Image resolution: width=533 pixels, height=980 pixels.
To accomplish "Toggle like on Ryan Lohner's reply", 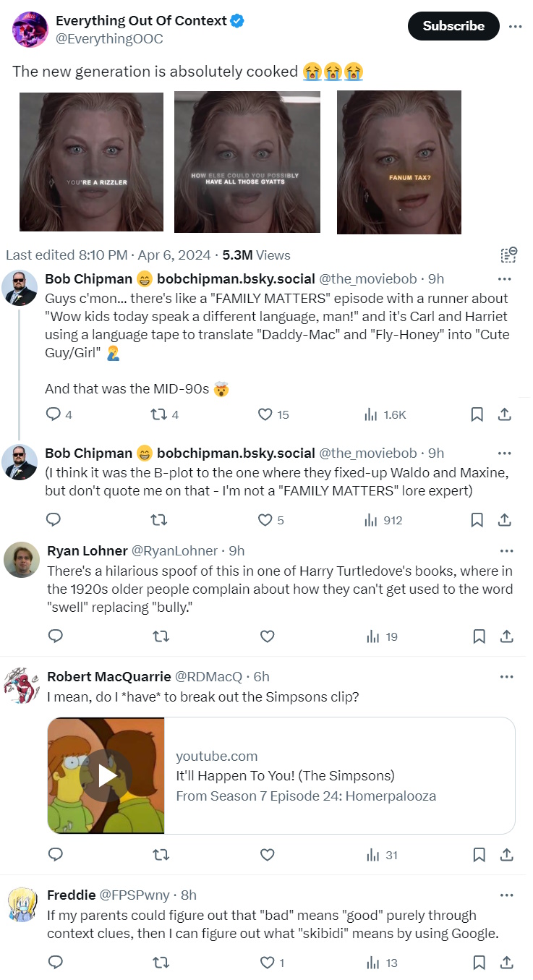I will 267,636.
